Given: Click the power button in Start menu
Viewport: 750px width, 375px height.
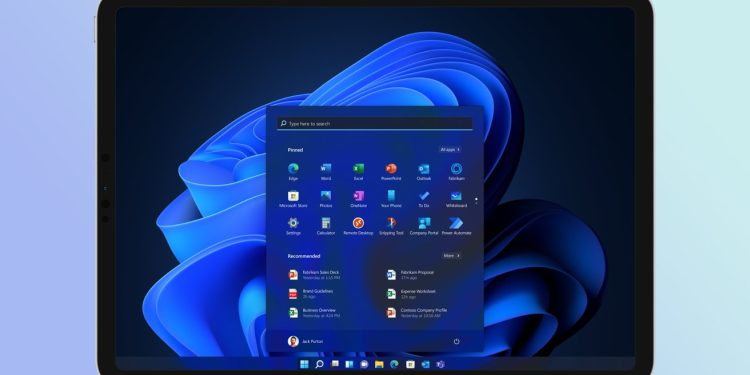Looking at the screenshot, I should click(x=456, y=341).
